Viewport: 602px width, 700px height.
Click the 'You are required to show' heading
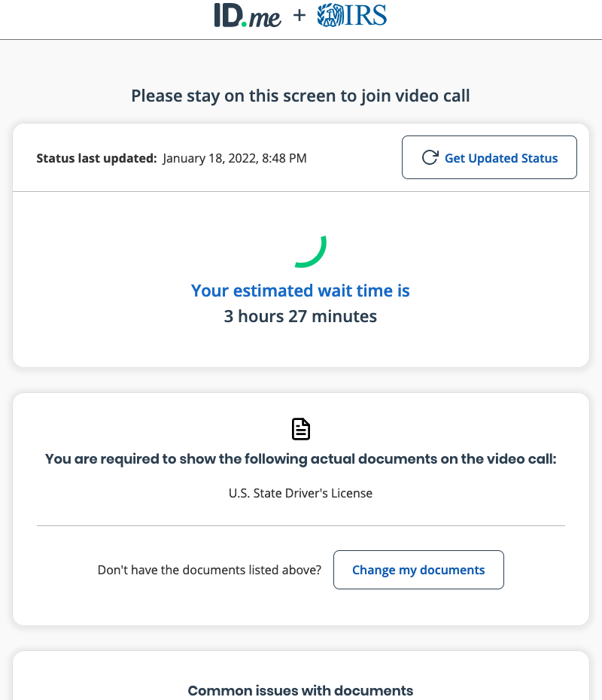(x=301, y=459)
